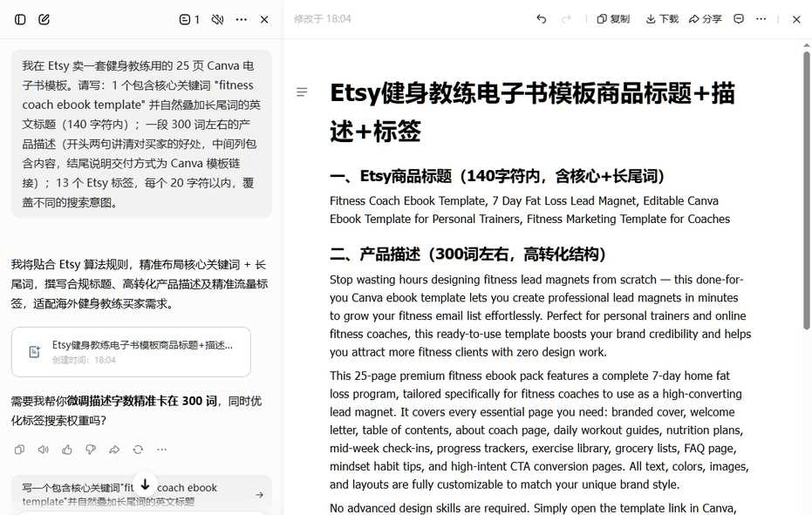Open the conversation count icon showing 1
The height and width of the screenshot is (515, 812).
point(189,20)
